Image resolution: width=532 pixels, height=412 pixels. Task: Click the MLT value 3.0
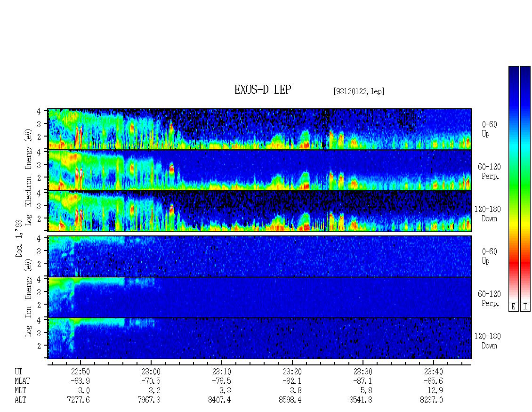coord(84,390)
